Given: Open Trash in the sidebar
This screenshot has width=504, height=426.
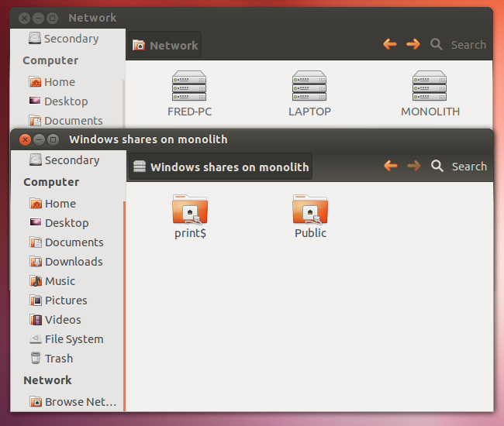Looking at the screenshot, I should [x=52, y=359].
